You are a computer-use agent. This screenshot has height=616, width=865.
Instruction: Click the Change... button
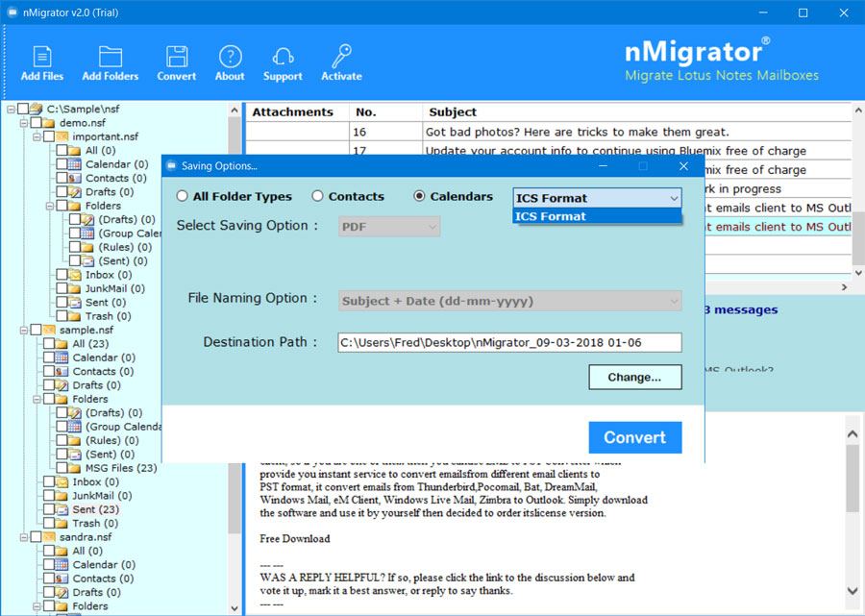635,378
